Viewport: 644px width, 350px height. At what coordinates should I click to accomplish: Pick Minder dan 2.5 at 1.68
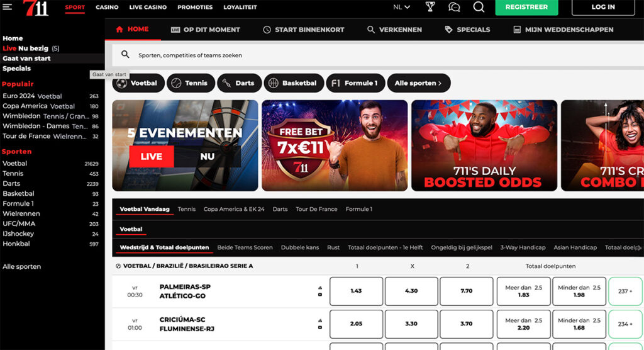click(x=579, y=324)
